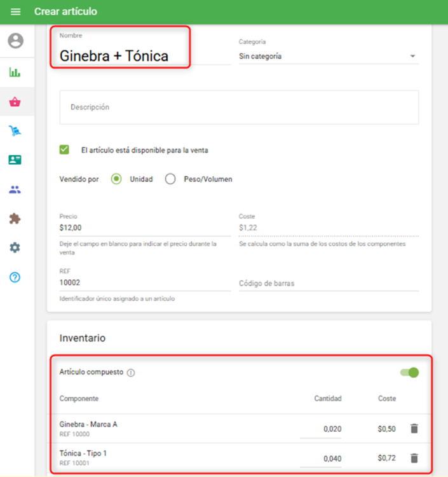Open the help question mark icon
Screen dimensions: 448x477
pyautogui.click(x=15, y=277)
